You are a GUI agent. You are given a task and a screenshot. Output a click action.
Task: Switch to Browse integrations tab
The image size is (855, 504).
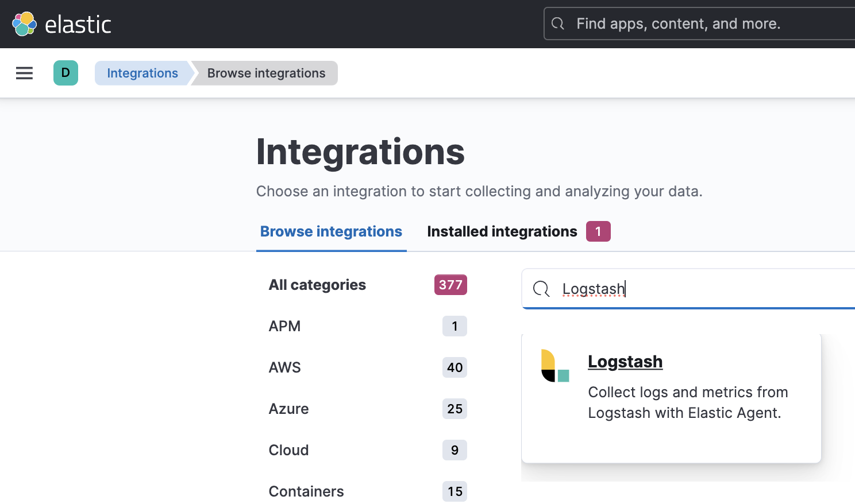(x=331, y=231)
